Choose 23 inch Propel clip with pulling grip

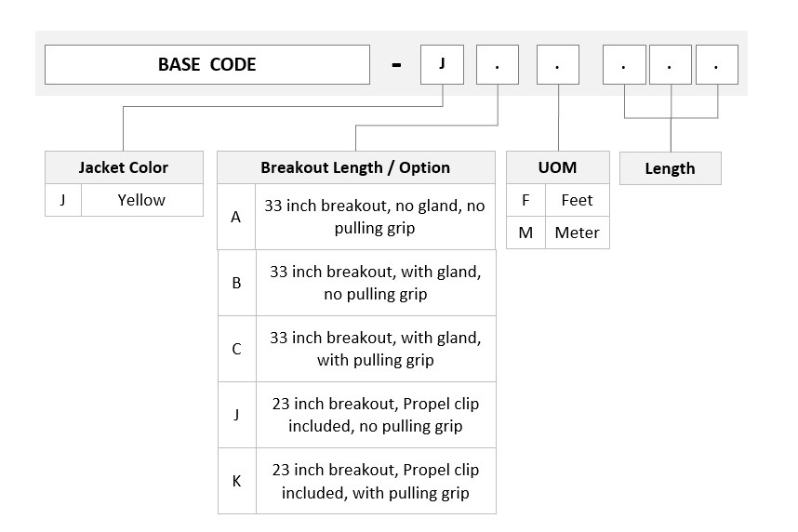tap(376, 481)
